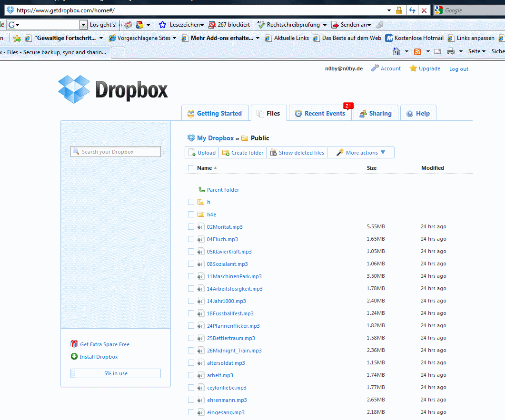Click the printer icon
Viewport: 505px width, 420px height.
point(451,51)
